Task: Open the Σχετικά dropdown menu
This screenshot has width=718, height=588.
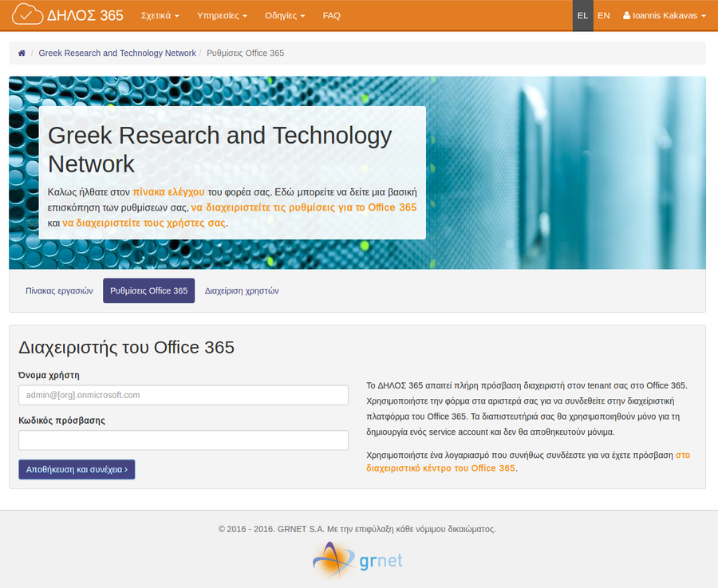Action: pos(160,16)
